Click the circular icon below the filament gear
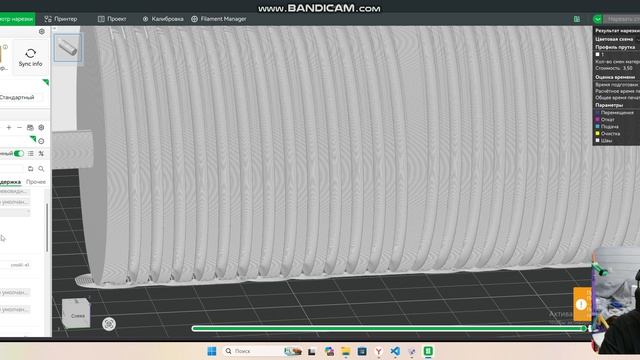The width and height of the screenshot is (640, 360). point(41,141)
